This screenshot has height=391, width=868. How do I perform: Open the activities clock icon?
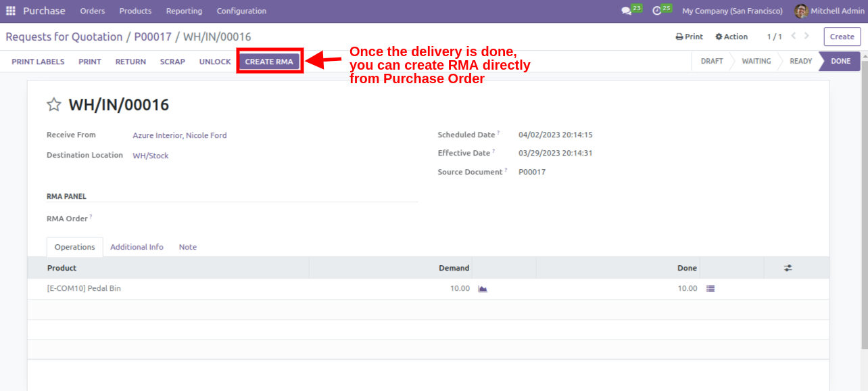point(656,11)
